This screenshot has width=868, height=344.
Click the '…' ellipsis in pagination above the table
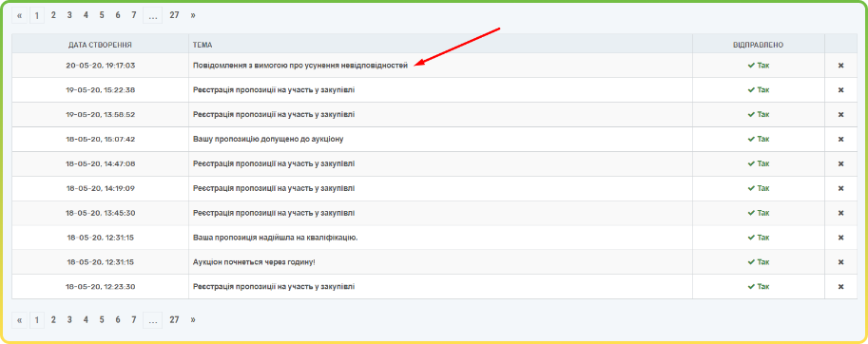click(152, 15)
